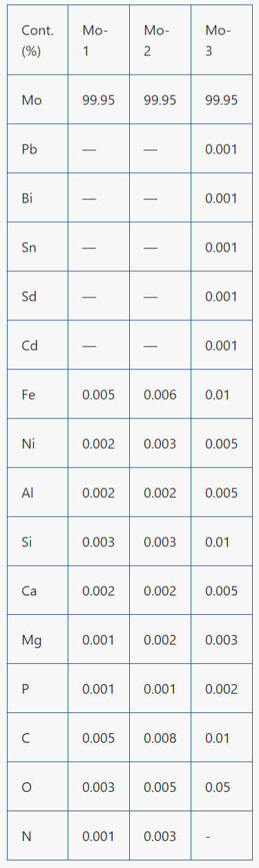Viewport: 259px width, 868px height.
Task: Click the Cont. (%) header cell
Action: pos(37,40)
